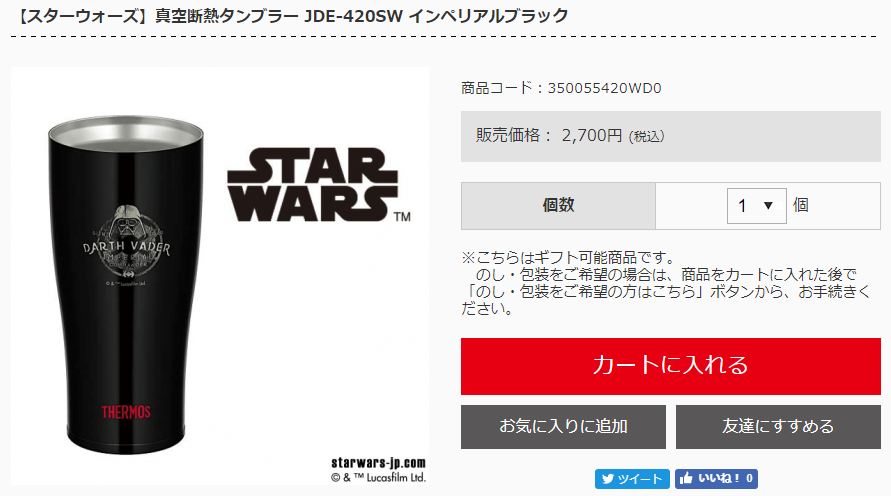Click the red カートに入れる button
This screenshot has height=496, width=891.
[671, 366]
